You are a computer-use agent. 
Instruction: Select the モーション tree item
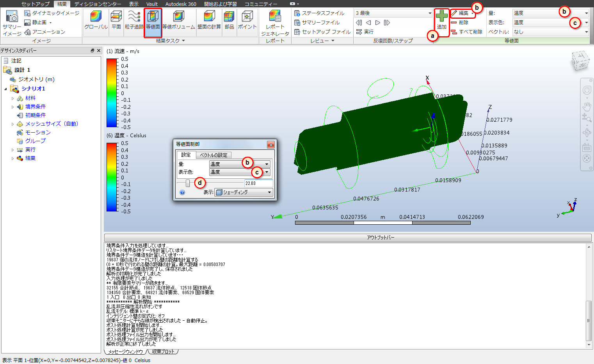pos(38,133)
